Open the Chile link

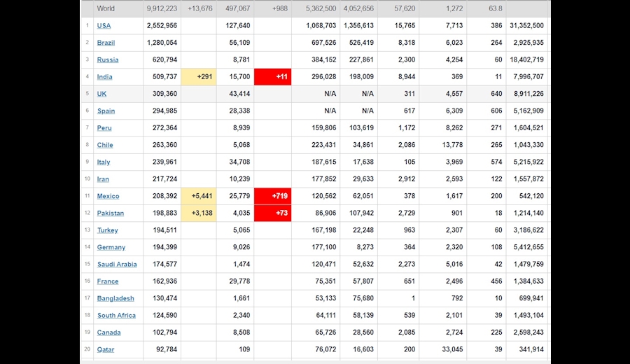tap(105, 145)
